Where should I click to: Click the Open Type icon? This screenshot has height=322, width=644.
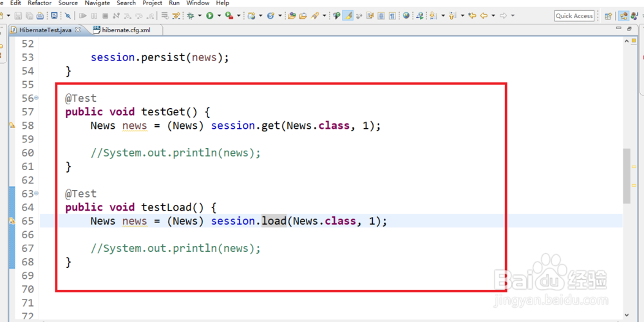tap(292, 15)
